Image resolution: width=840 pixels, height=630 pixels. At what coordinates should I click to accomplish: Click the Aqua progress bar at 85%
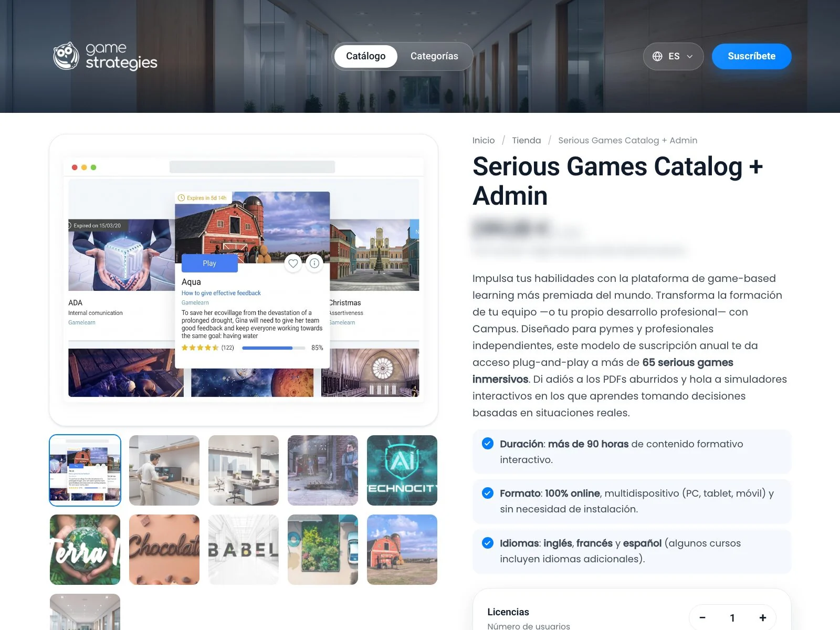coord(274,348)
